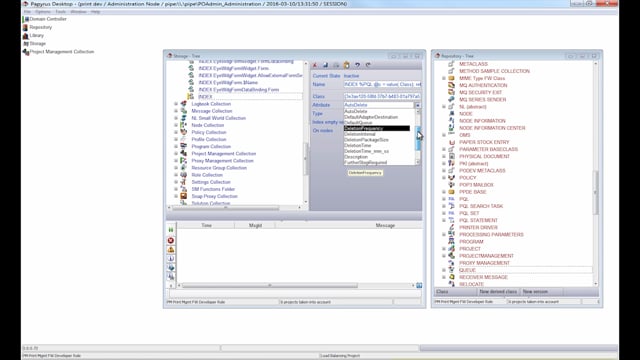
Task: Click the Logbook Collection icon
Action: click(x=184, y=104)
